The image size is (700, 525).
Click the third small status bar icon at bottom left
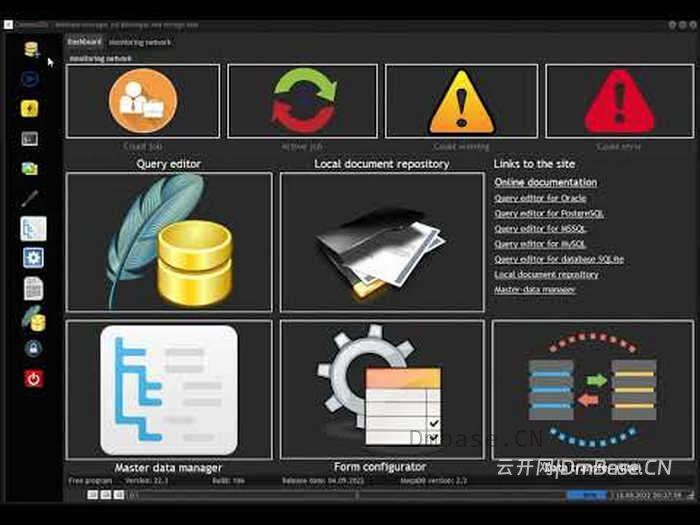coord(119,494)
